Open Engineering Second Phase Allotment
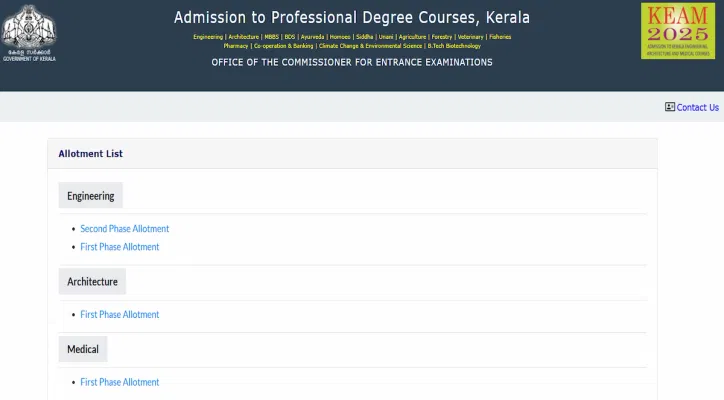The width and height of the screenshot is (724, 400). (x=125, y=229)
